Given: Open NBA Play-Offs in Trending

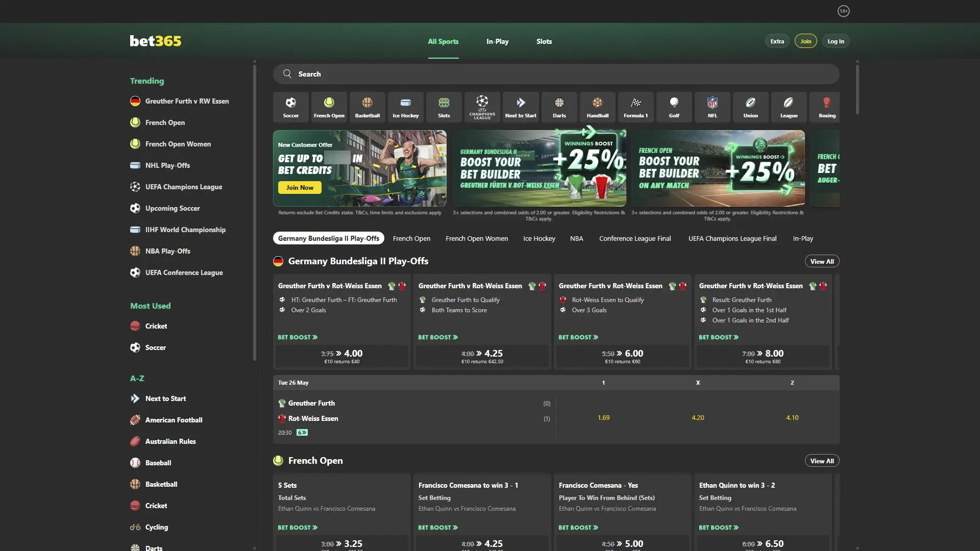Looking at the screenshot, I should 160,251.
